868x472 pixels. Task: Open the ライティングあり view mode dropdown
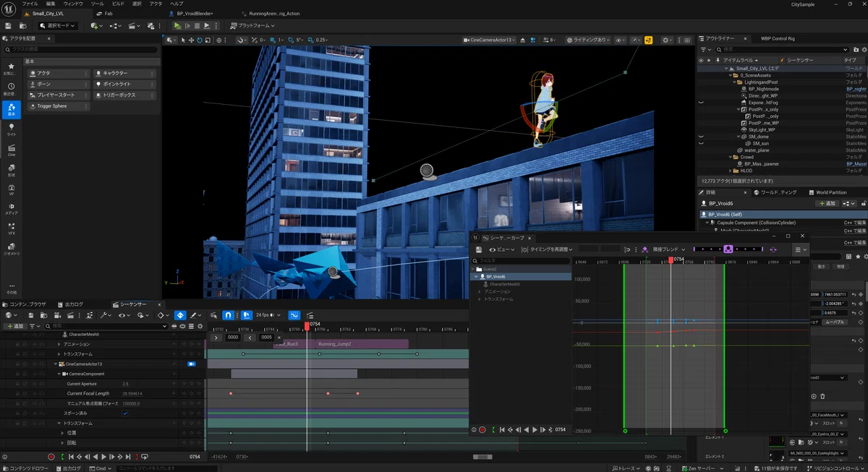588,40
